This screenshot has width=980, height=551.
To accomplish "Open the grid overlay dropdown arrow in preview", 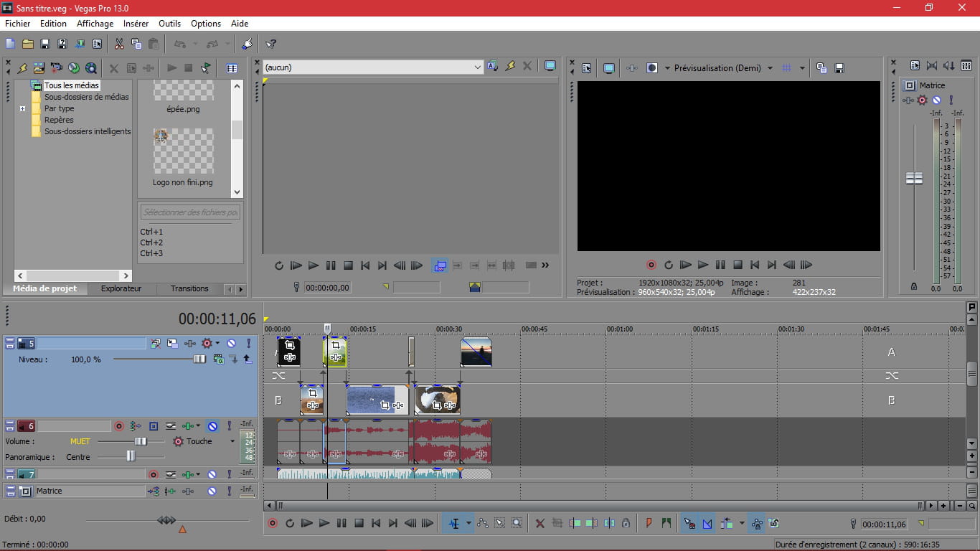I will [801, 68].
